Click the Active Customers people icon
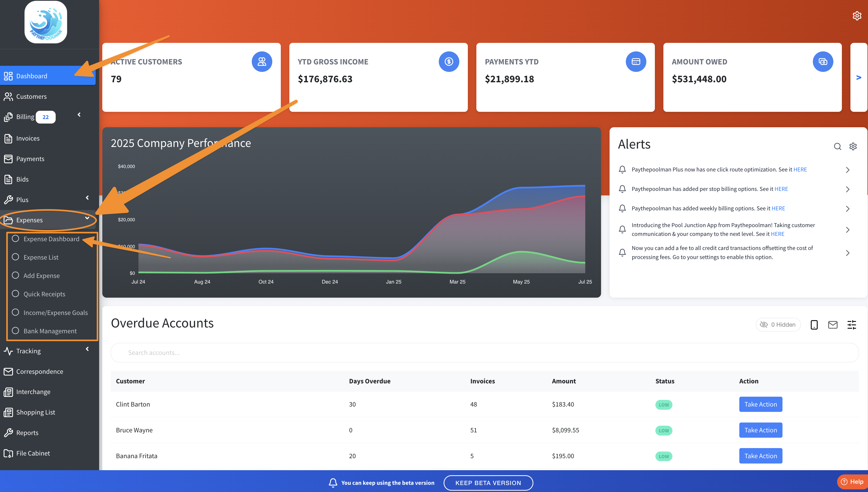Screen dimensions: 868x492 [262, 61]
